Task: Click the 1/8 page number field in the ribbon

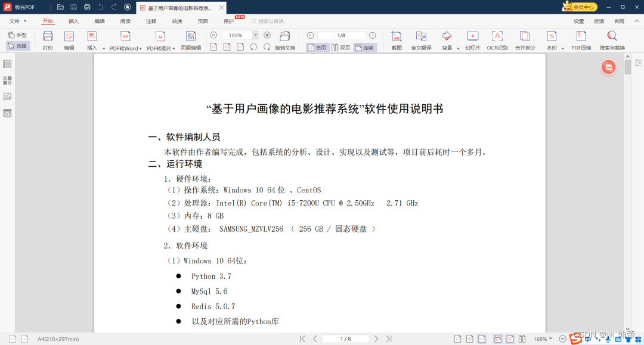Action: pyautogui.click(x=341, y=35)
